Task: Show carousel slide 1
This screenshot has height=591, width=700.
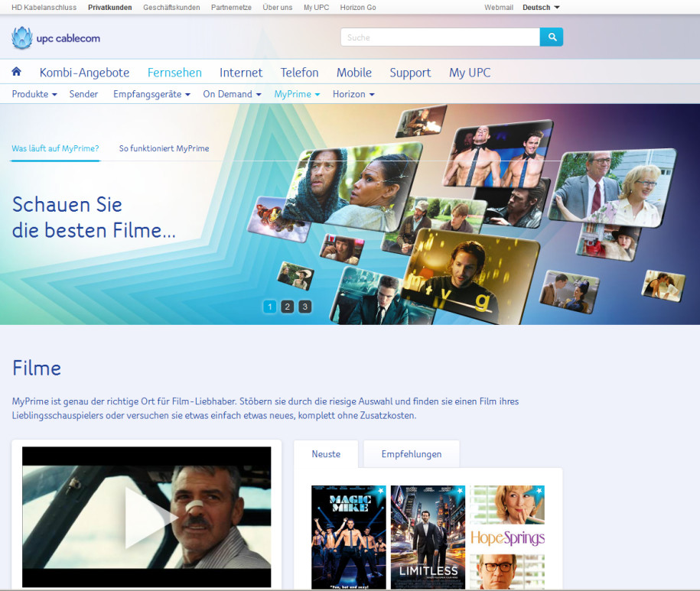Action: (269, 307)
